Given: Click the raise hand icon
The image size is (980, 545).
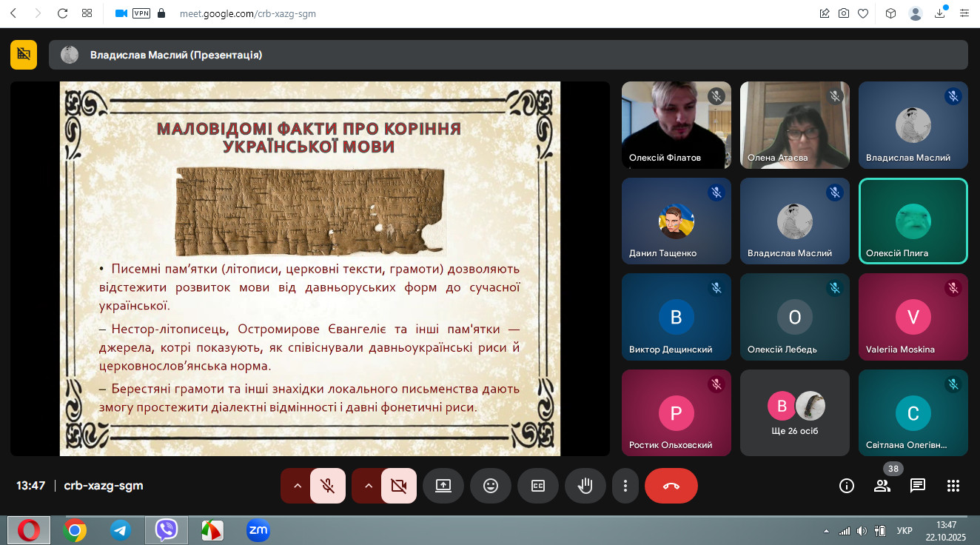Looking at the screenshot, I should coord(585,486).
